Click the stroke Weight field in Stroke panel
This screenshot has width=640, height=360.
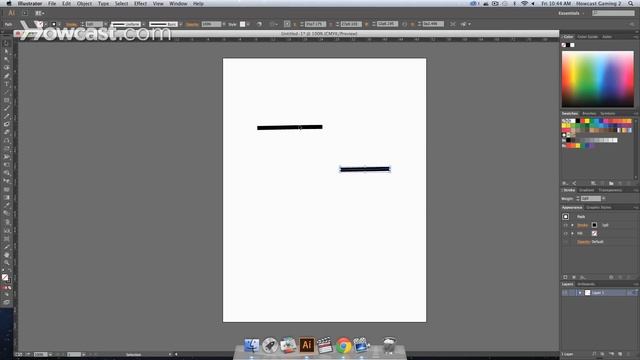591,199
